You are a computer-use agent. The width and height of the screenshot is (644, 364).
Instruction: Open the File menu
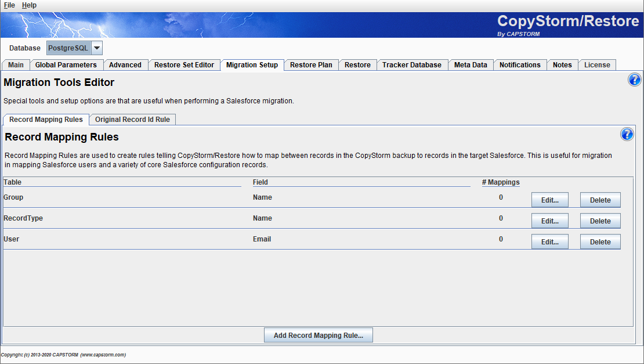point(9,5)
